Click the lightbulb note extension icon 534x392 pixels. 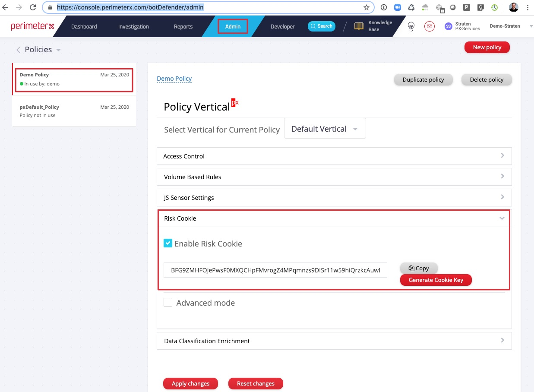[x=480, y=7]
